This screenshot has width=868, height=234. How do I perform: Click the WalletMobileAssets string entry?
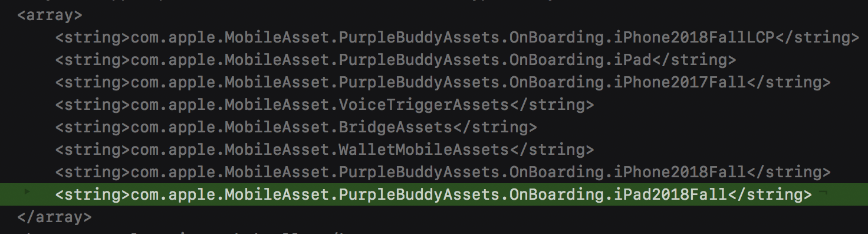tap(324, 150)
